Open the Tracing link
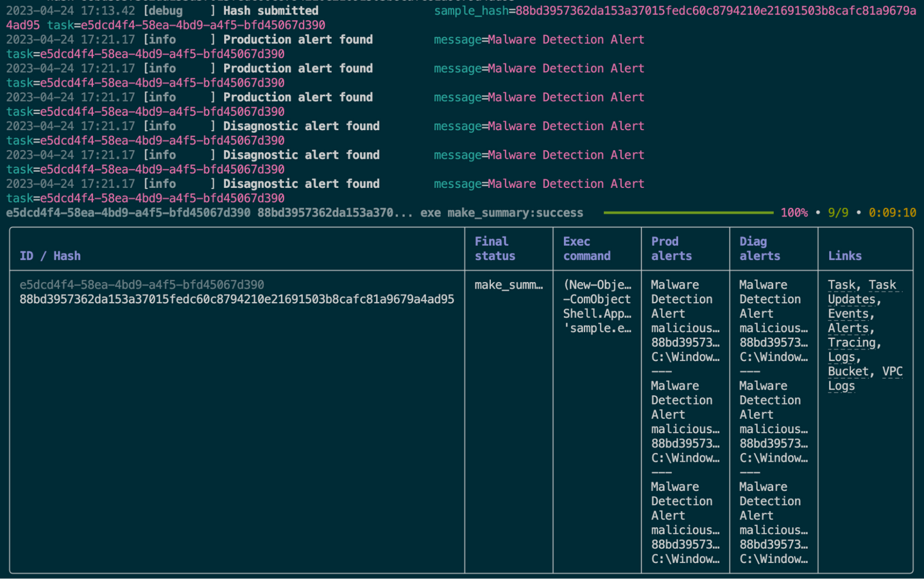Viewport: 924px width, 579px height. (852, 342)
